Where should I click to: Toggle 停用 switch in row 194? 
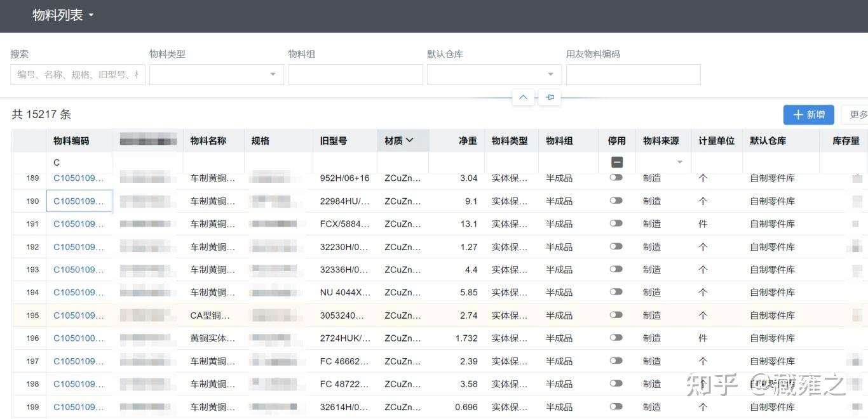(616, 292)
